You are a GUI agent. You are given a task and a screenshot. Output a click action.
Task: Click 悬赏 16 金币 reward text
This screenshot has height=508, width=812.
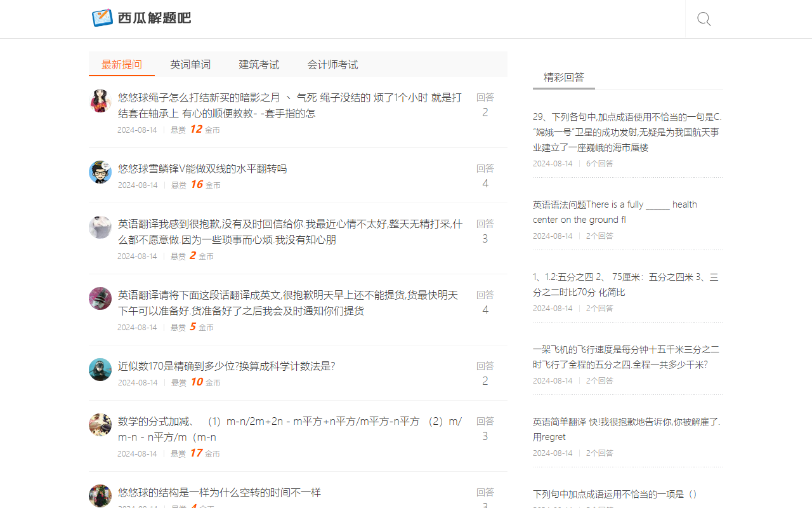point(195,185)
